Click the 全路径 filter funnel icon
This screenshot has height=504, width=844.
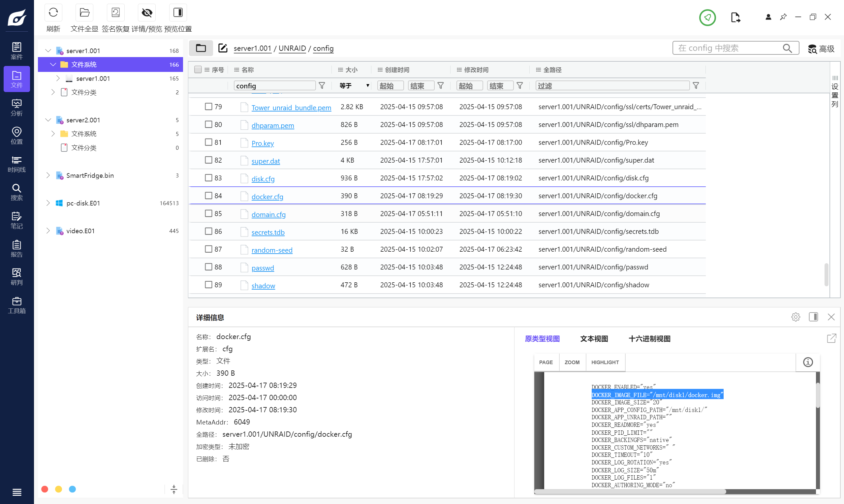click(x=696, y=85)
